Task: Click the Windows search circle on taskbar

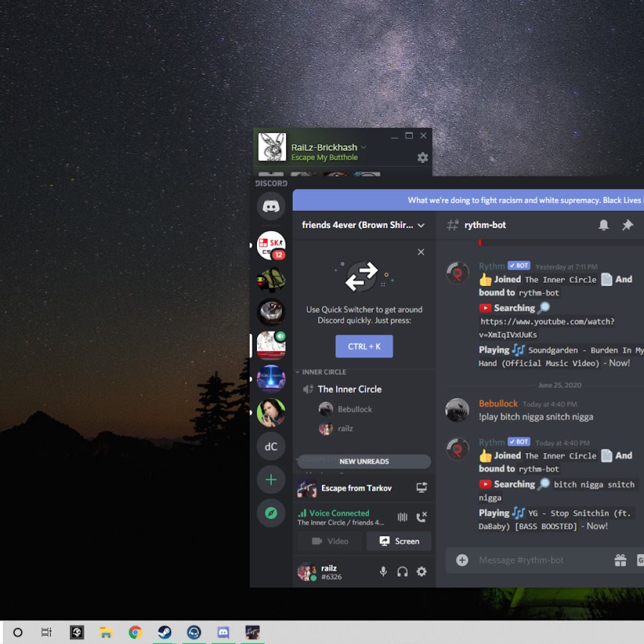Action: (x=18, y=632)
